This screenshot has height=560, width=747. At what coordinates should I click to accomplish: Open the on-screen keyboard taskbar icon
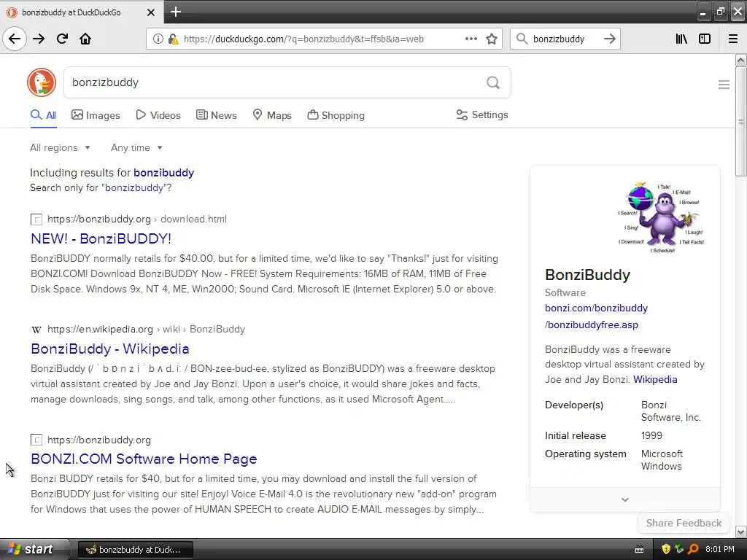639,550
